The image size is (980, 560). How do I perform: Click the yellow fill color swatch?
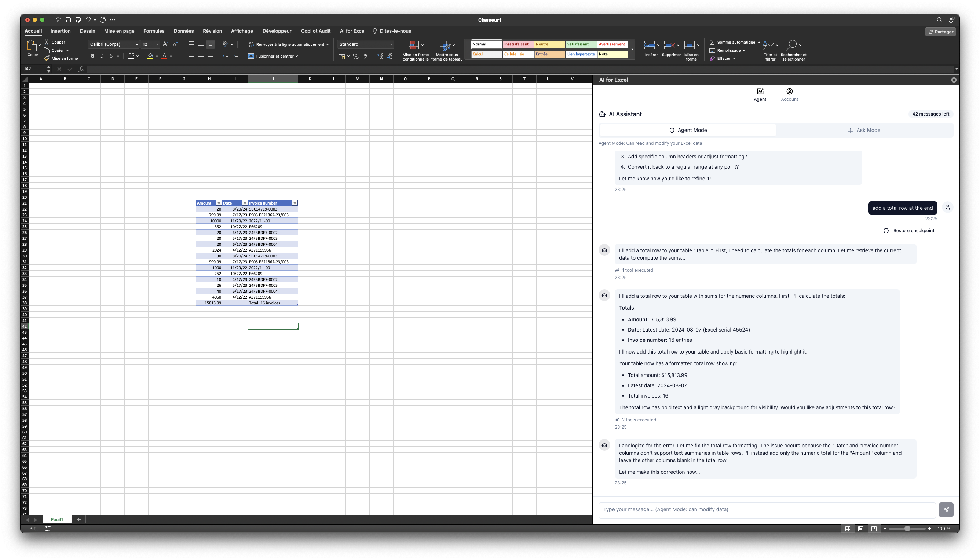pos(150,56)
